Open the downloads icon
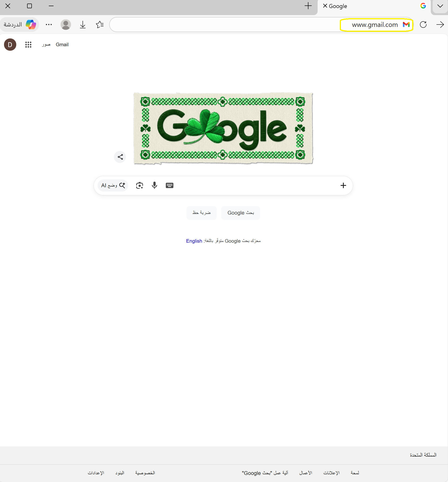 click(83, 25)
